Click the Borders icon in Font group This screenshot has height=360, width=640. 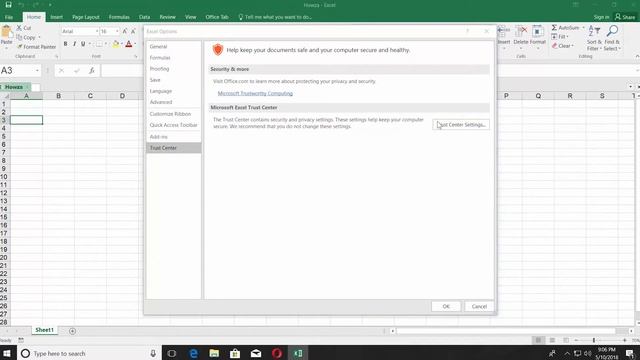click(99, 44)
